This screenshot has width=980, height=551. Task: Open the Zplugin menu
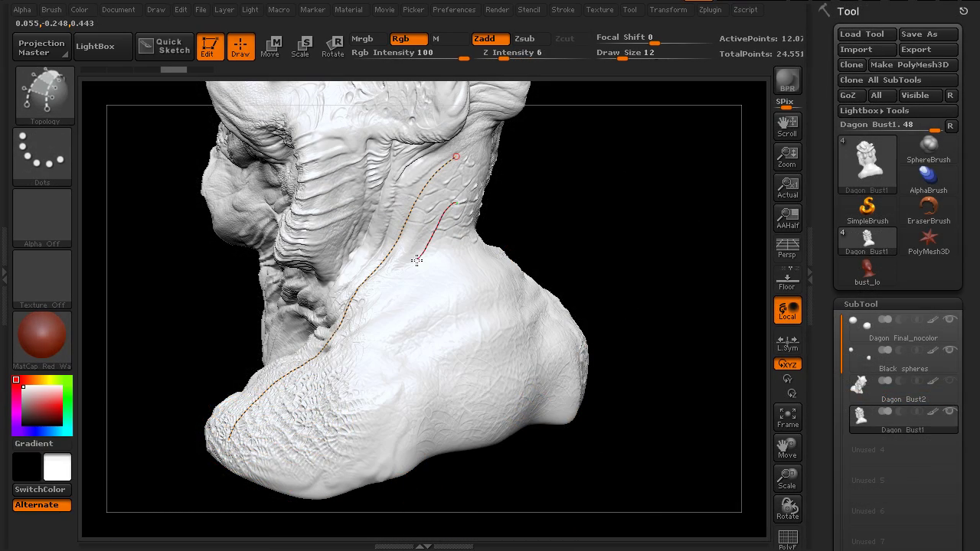(709, 10)
